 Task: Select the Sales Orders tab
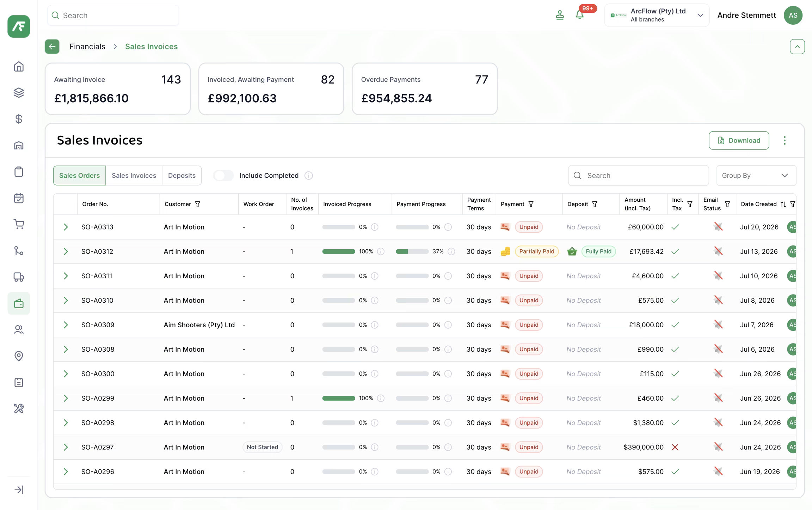pyautogui.click(x=79, y=176)
